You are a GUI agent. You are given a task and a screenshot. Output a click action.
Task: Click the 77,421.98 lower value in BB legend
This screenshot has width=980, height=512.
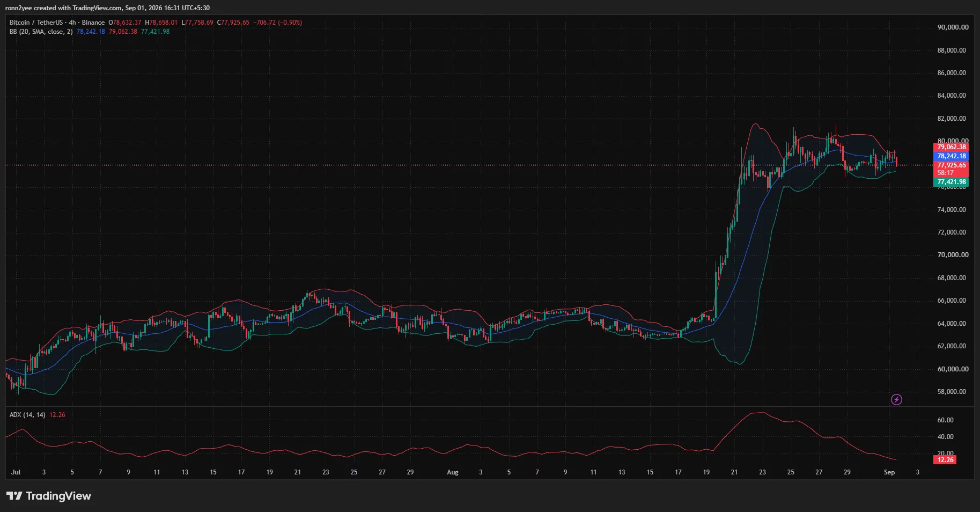click(x=155, y=32)
